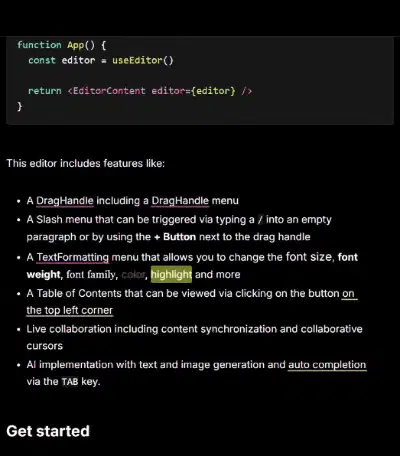This screenshot has height=456, width=400.
Task: Click the 'Table of Contents' bullet text
Action: click(x=192, y=302)
